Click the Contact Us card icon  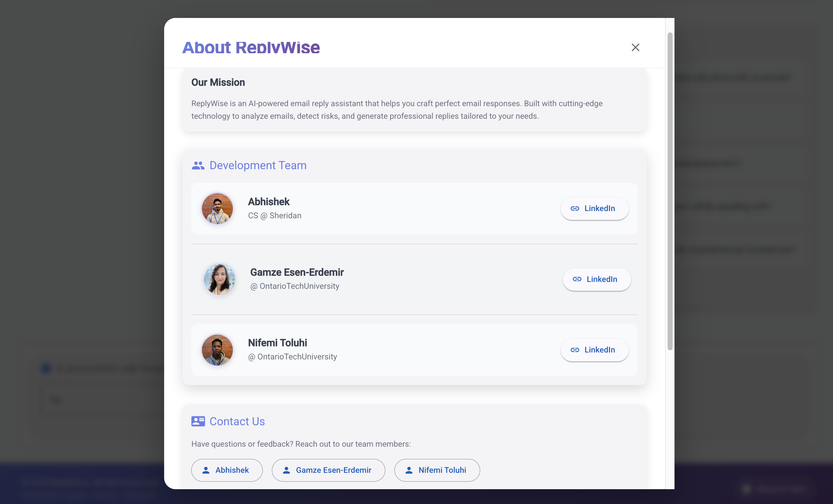198,421
